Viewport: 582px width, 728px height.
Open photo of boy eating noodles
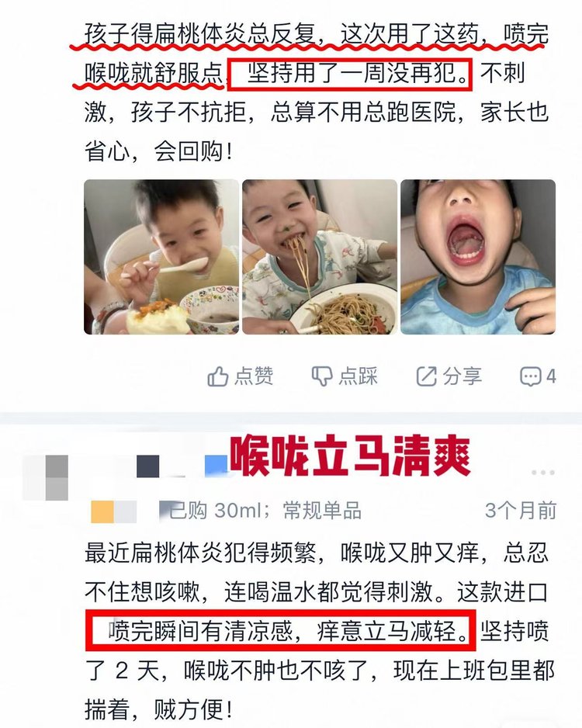[x=320, y=257]
